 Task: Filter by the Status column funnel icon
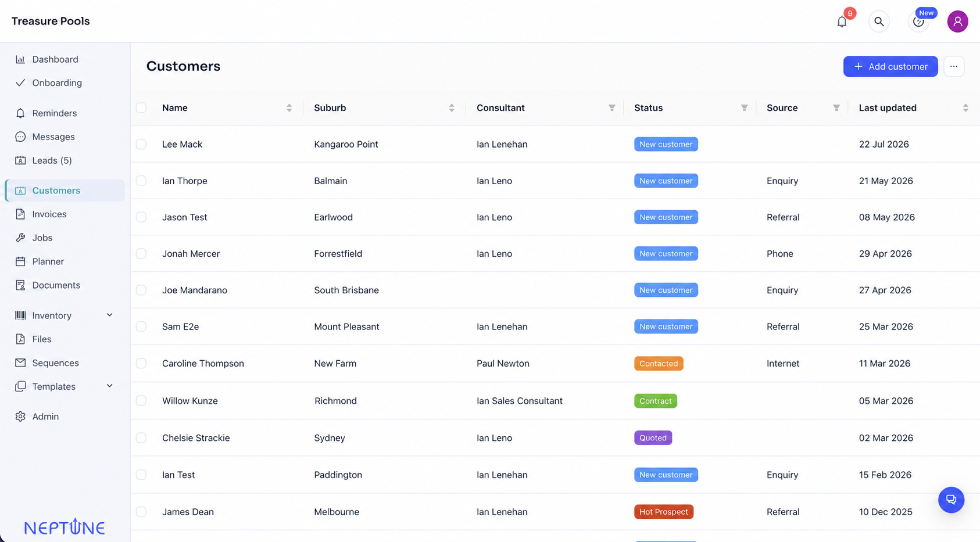(744, 108)
